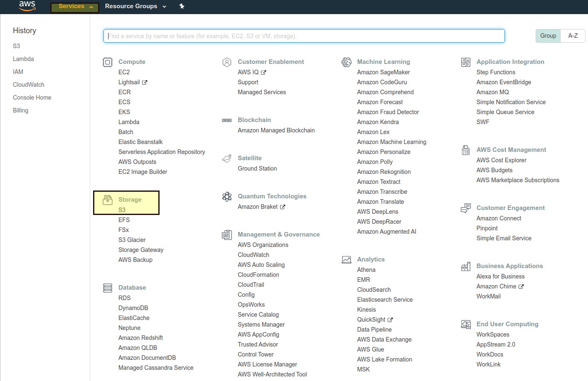Collapse the Services menu
Screen dimensions: 588x381
point(75,7)
